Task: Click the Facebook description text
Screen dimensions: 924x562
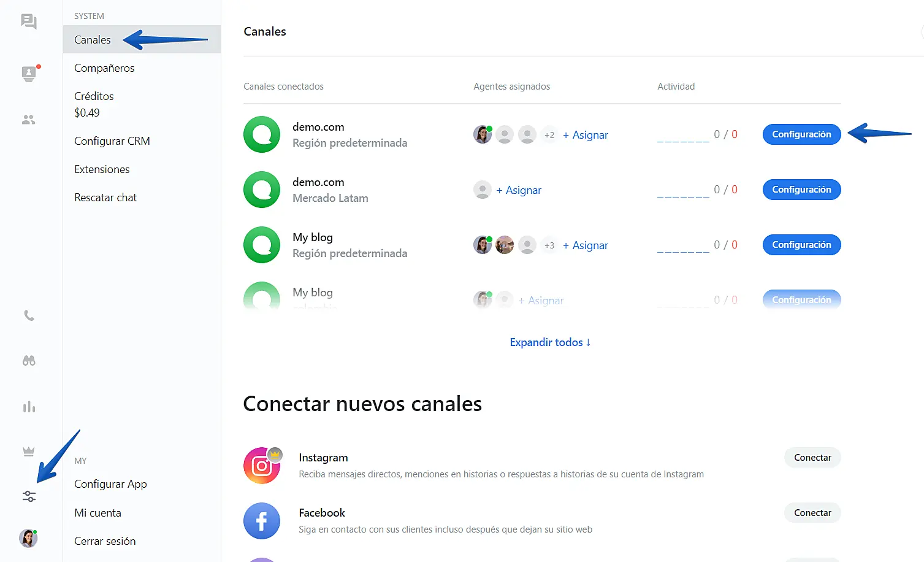Action: coord(445,529)
